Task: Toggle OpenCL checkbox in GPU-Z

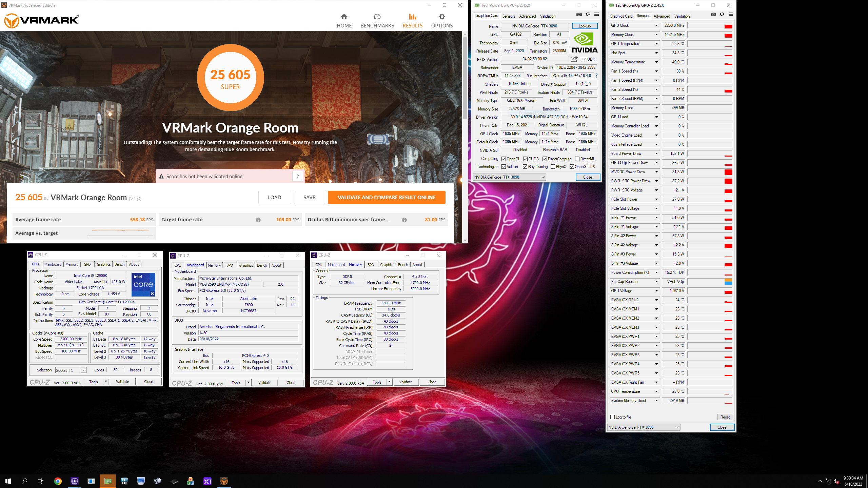Action: click(504, 159)
